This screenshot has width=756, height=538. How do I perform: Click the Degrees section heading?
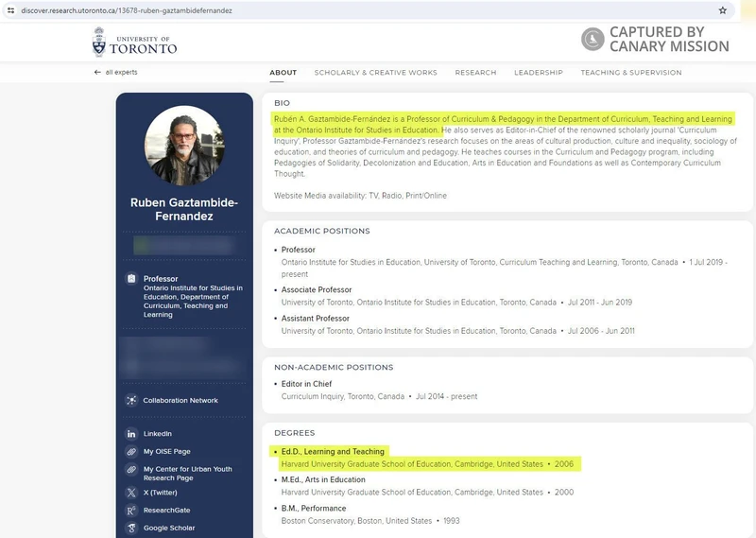click(x=294, y=433)
